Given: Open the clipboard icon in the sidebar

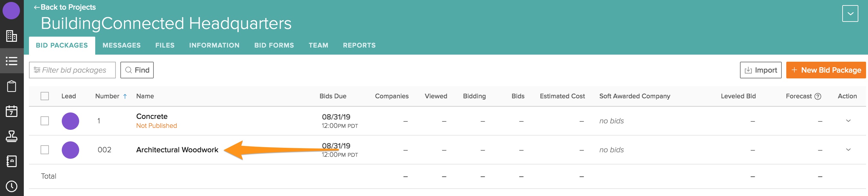Looking at the screenshot, I should pyautogui.click(x=12, y=86).
